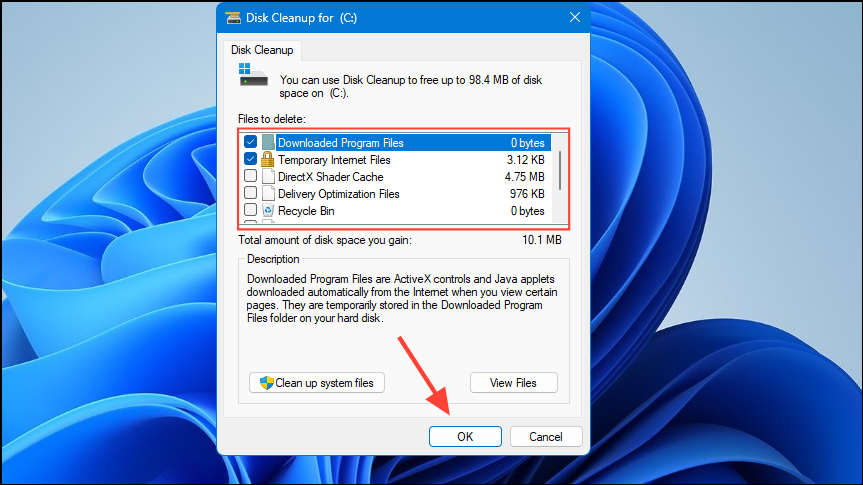This screenshot has height=485, width=863.
Task: Click the Disk Cleanup drive icon in title bar
Action: click(233, 18)
